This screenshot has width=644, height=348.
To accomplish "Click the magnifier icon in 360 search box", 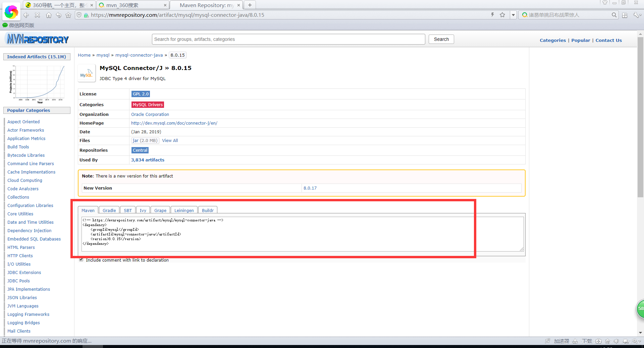I will pyautogui.click(x=614, y=15).
